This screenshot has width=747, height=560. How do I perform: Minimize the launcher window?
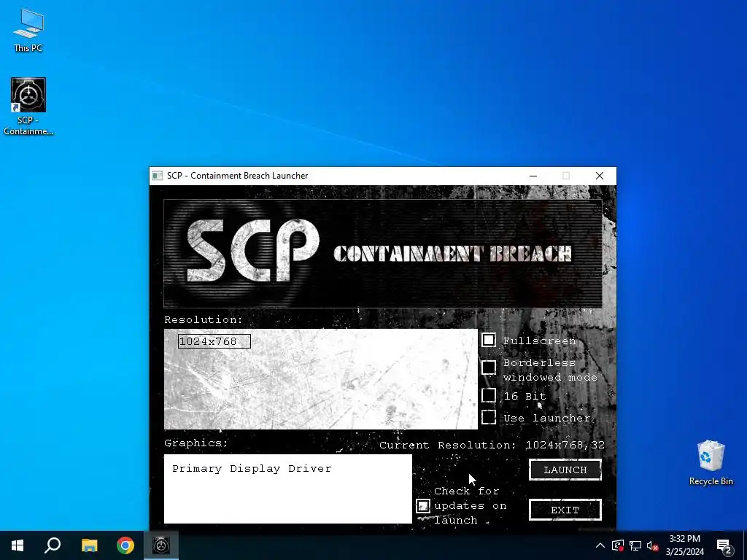[x=533, y=176]
